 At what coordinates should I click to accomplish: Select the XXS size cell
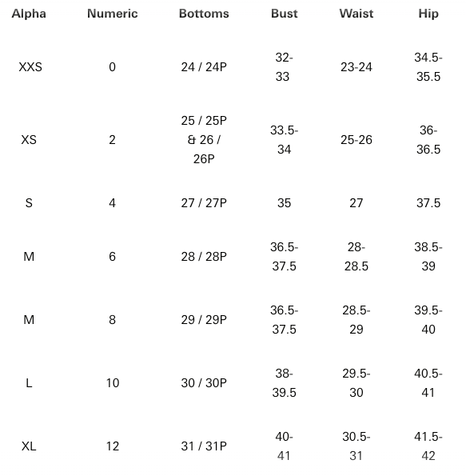point(30,67)
